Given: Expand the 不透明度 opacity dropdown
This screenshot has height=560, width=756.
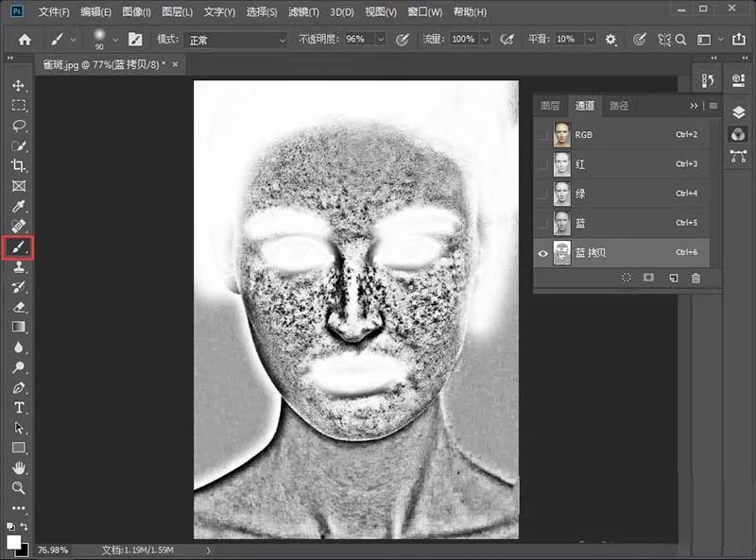Looking at the screenshot, I should pos(380,40).
